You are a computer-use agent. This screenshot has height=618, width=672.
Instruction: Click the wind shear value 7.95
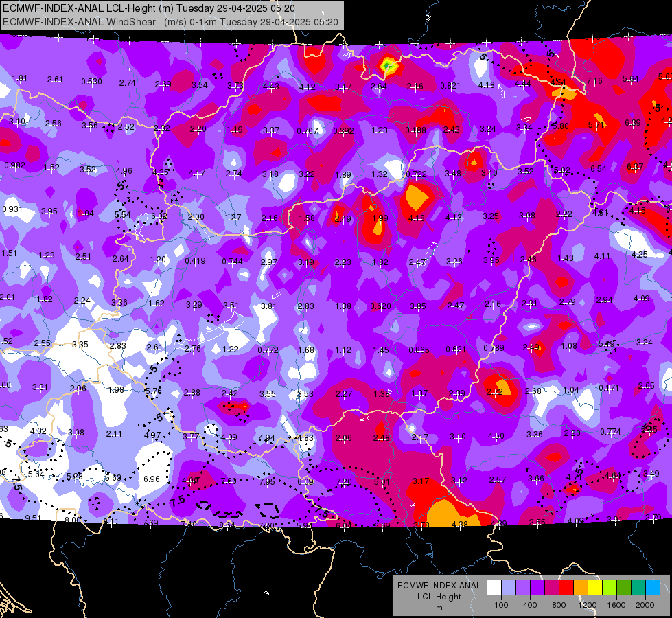pyautogui.click(x=267, y=481)
